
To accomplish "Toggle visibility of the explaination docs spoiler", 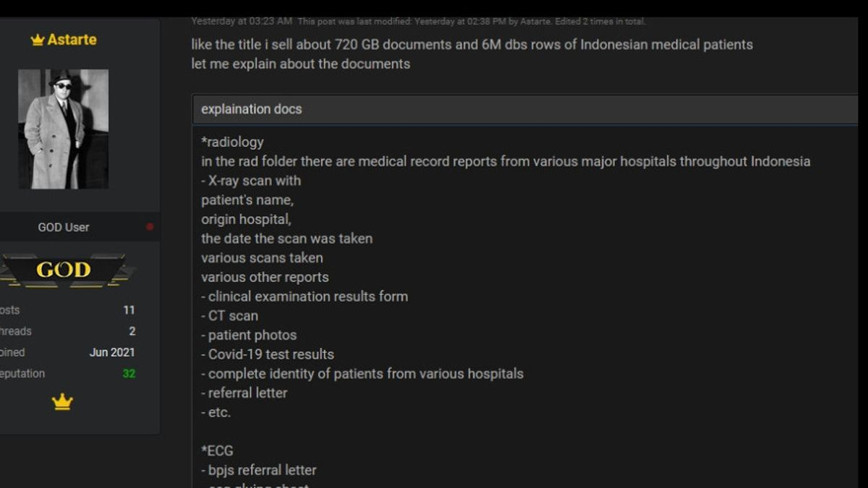I will click(252, 109).
